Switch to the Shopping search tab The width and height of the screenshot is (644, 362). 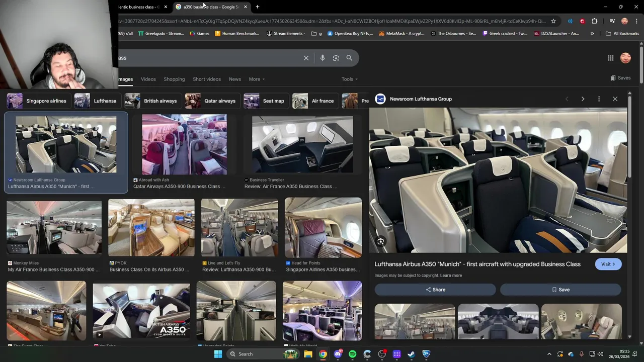coord(174,79)
